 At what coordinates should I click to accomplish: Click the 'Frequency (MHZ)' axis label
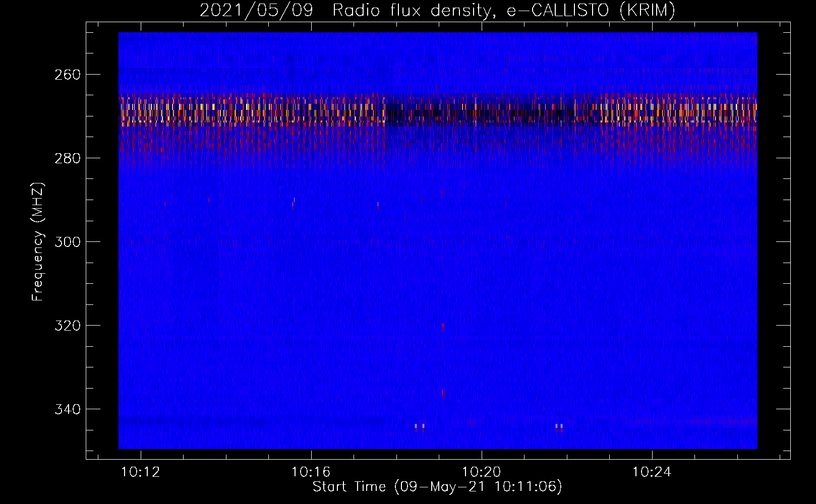[38, 241]
